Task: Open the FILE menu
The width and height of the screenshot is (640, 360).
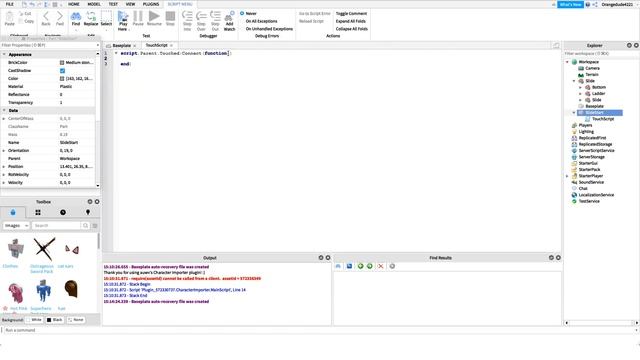Action: click(x=9, y=4)
